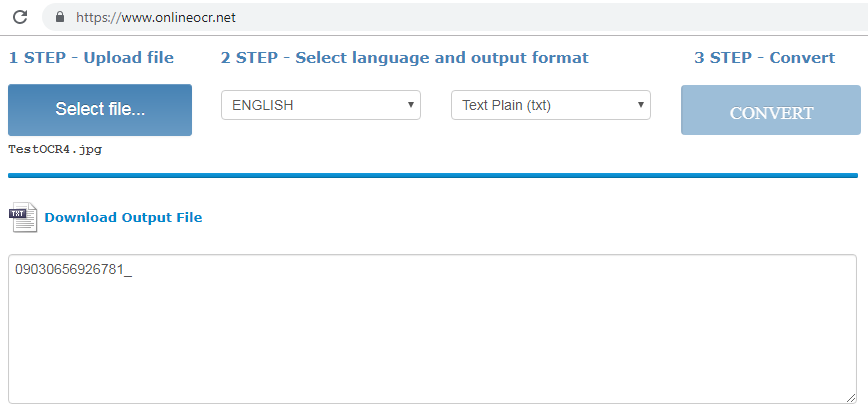Click the arrow on the Text Plain selector
868x412 pixels.
640,105
